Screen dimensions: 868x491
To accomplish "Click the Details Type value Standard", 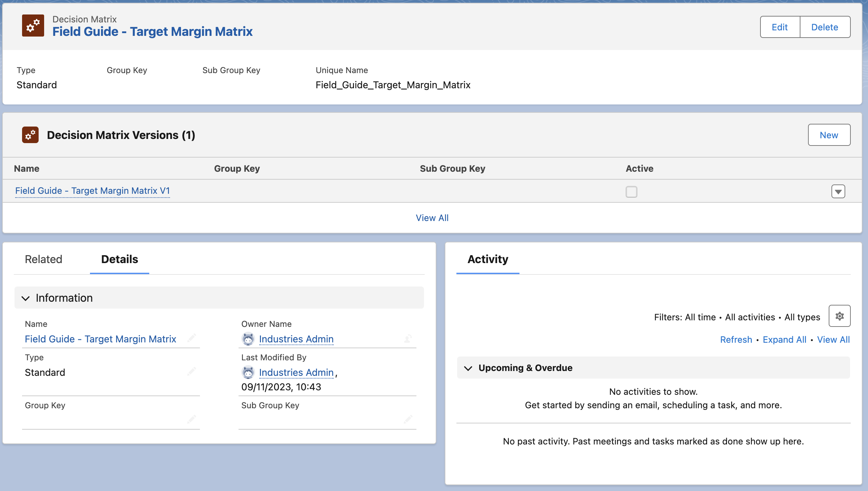I will tap(45, 372).
